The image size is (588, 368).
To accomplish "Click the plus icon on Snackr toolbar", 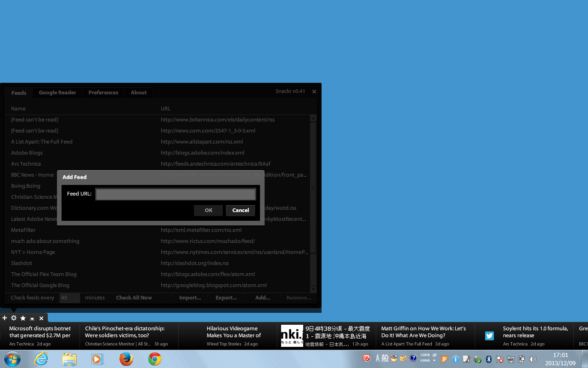I will pos(5,318).
